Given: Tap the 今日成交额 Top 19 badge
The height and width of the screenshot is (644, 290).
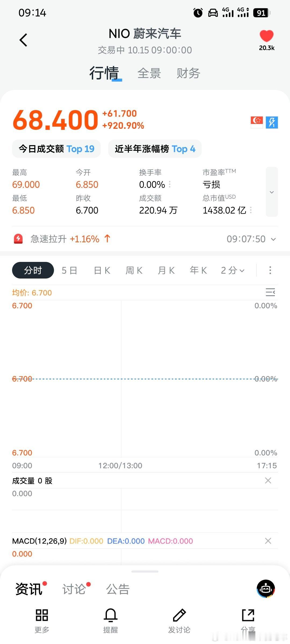Looking at the screenshot, I should coord(56,149).
